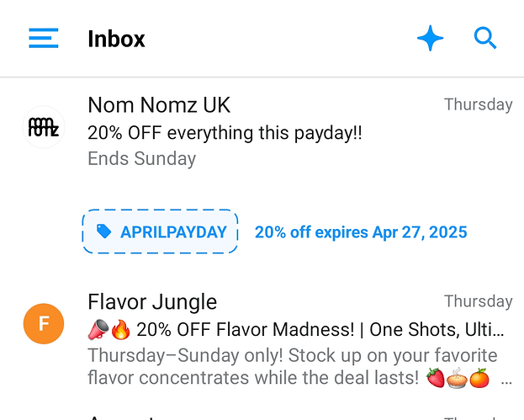524x420 pixels.
Task: Open the Nom Nomz UK sender name
Action: click(x=159, y=105)
